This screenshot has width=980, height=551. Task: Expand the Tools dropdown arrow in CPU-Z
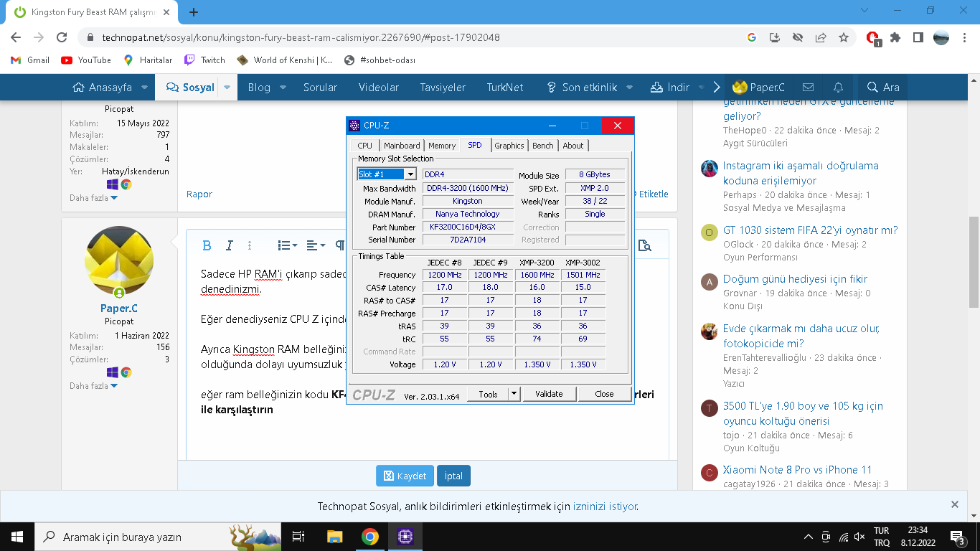(x=514, y=394)
